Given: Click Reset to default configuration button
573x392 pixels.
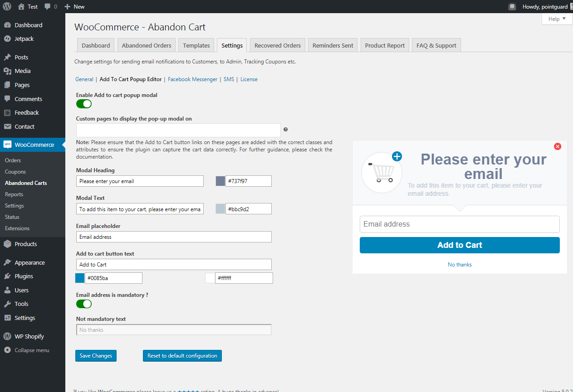Looking at the screenshot, I should coord(182,356).
